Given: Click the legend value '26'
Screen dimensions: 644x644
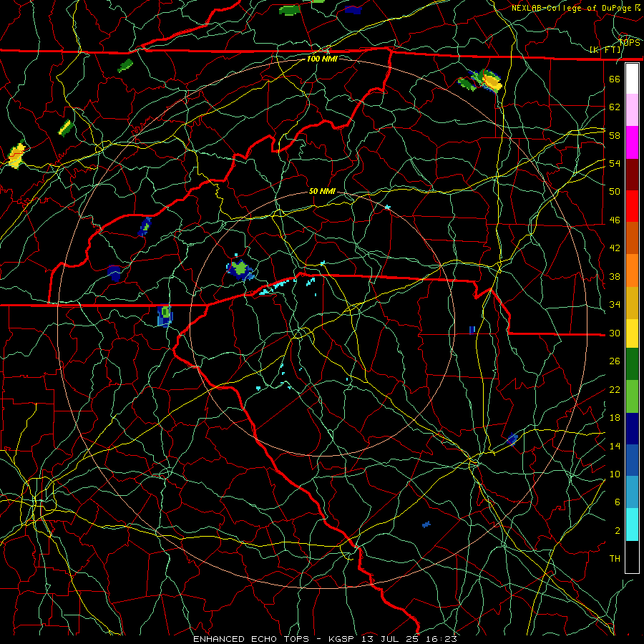Looking at the screenshot, I should [x=615, y=361].
